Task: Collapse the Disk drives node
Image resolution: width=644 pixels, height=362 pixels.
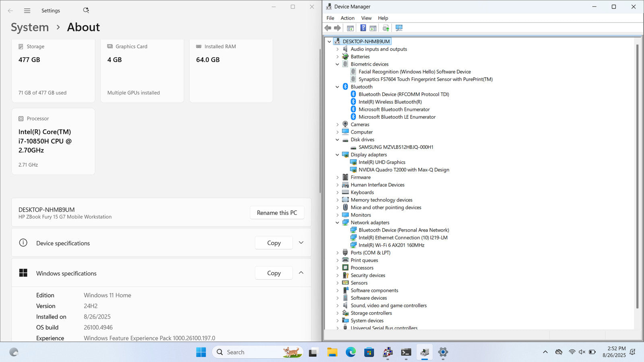Action: [x=337, y=140]
